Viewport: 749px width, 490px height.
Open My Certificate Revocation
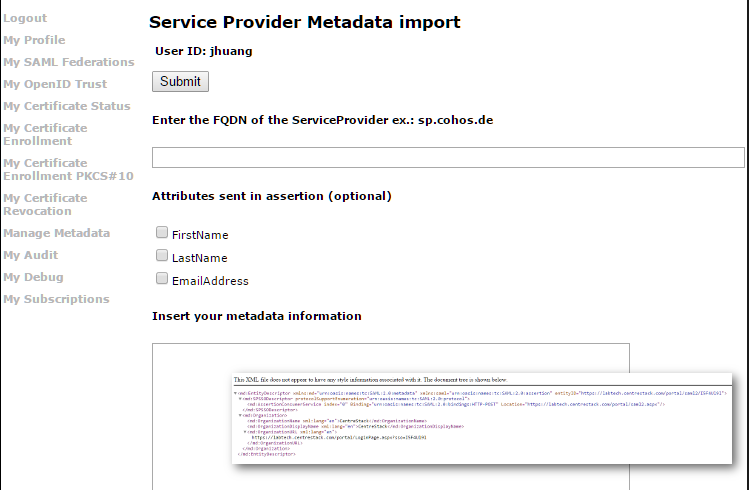(45, 204)
